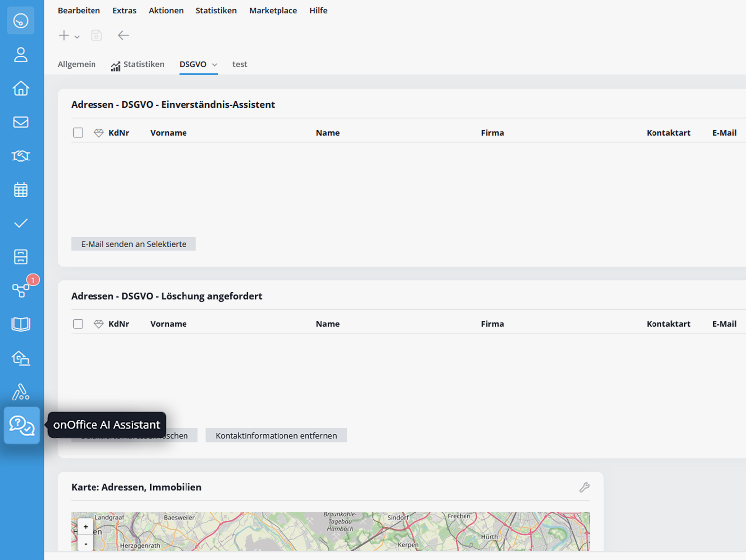The height and width of the screenshot is (560, 746).
Task: Zoom out on the map with the minus button
Action: pos(86,543)
